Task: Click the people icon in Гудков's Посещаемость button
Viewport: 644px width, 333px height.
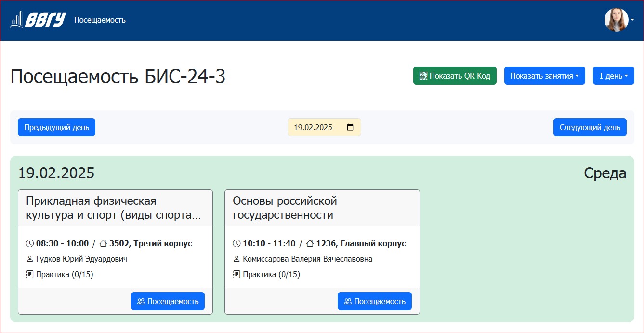Action: pyautogui.click(x=141, y=301)
